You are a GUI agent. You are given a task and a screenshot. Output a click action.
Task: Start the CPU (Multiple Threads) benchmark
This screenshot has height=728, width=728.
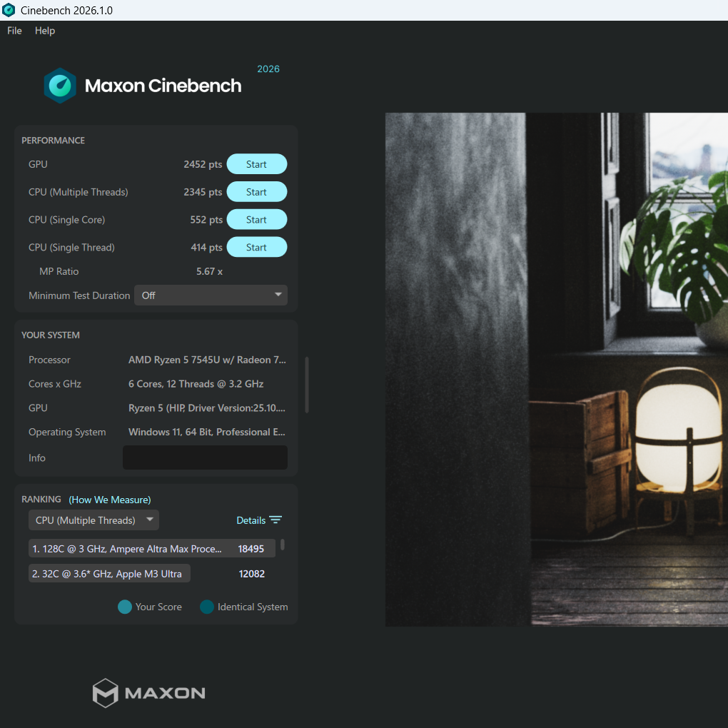tap(257, 192)
